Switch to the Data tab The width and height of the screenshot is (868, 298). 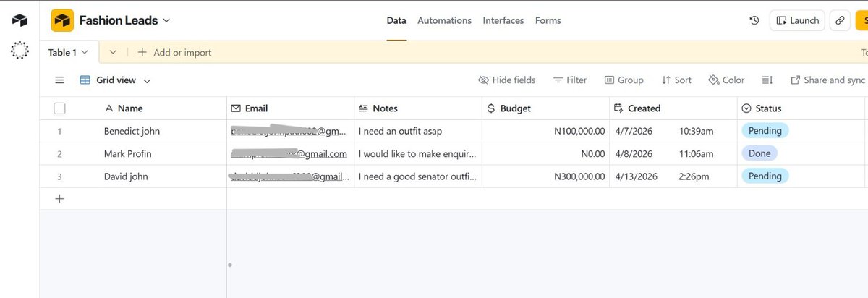(396, 20)
